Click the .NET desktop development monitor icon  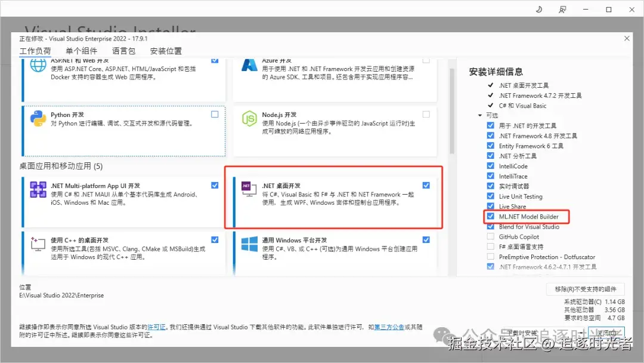(x=249, y=189)
